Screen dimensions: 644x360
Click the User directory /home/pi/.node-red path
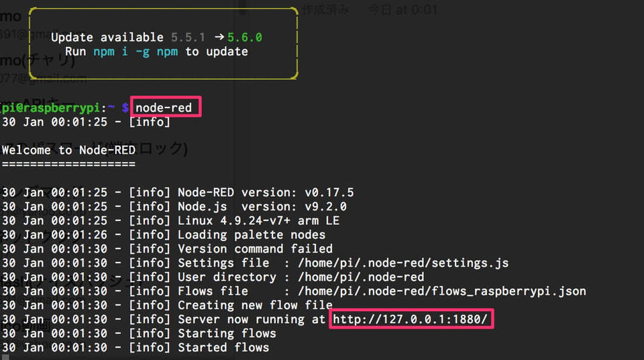pos(361,277)
